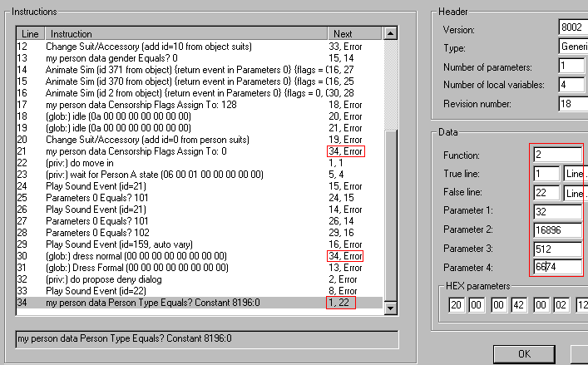
Task: Open the False line target dropdown
Action: (x=575, y=193)
